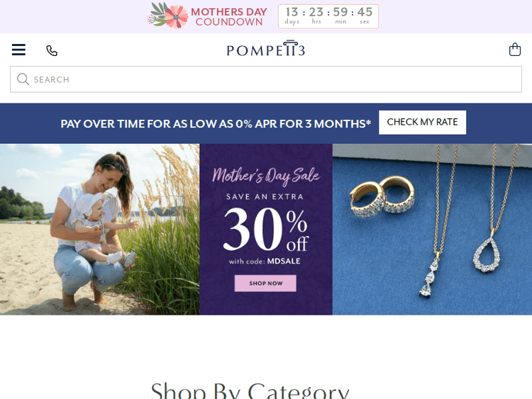Click the pay over time APR banner text
Screen dimensions: 532x399
point(216,124)
